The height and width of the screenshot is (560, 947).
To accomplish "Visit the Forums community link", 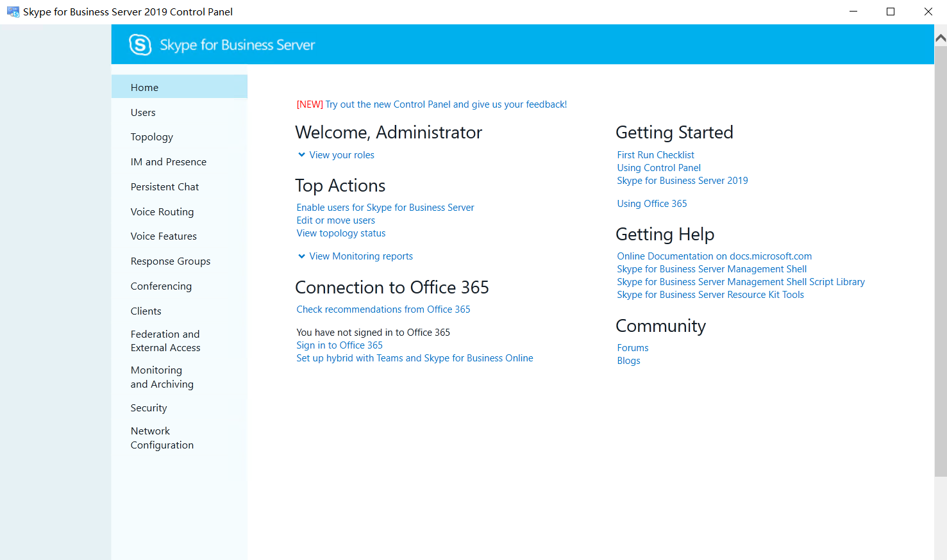I will click(x=633, y=348).
